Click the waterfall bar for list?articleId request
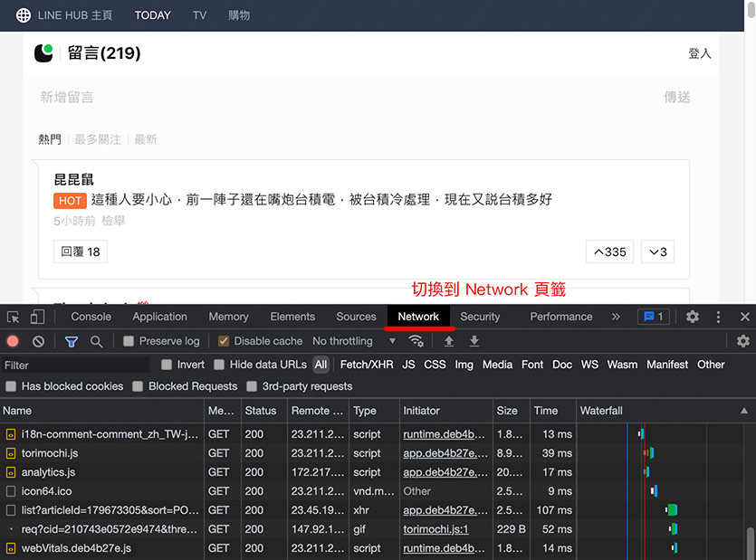This screenshot has height=560, width=756. click(672, 510)
